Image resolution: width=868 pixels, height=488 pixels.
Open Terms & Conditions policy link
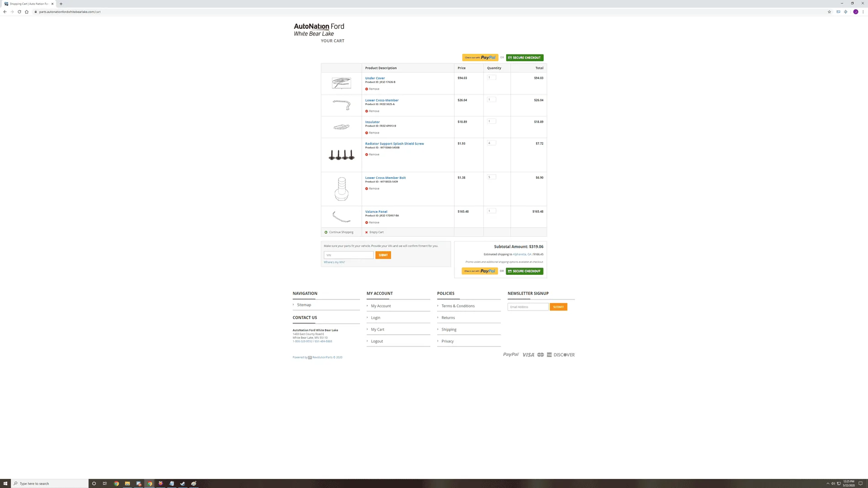click(x=458, y=306)
